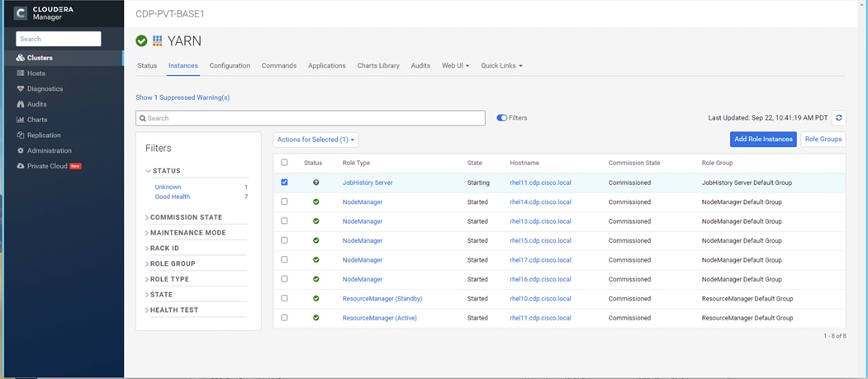Open the rhel10.cdp.cisco.local hostname link
The image size is (868, 379).
pos(540,299)
